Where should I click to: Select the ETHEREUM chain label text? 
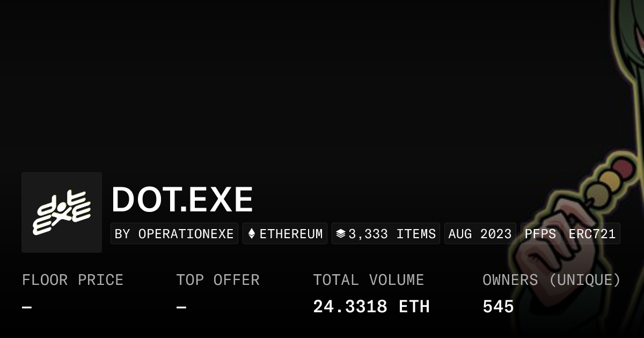tap(291, 234)
